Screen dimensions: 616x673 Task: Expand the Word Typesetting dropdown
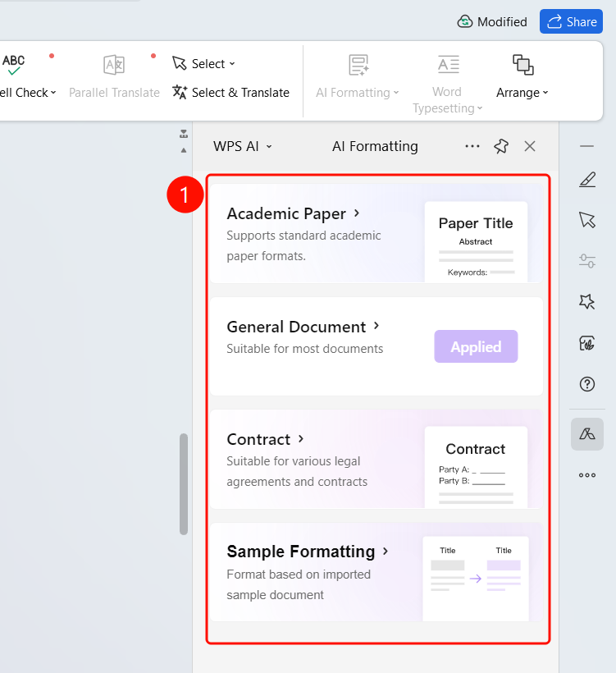point(480,108)
